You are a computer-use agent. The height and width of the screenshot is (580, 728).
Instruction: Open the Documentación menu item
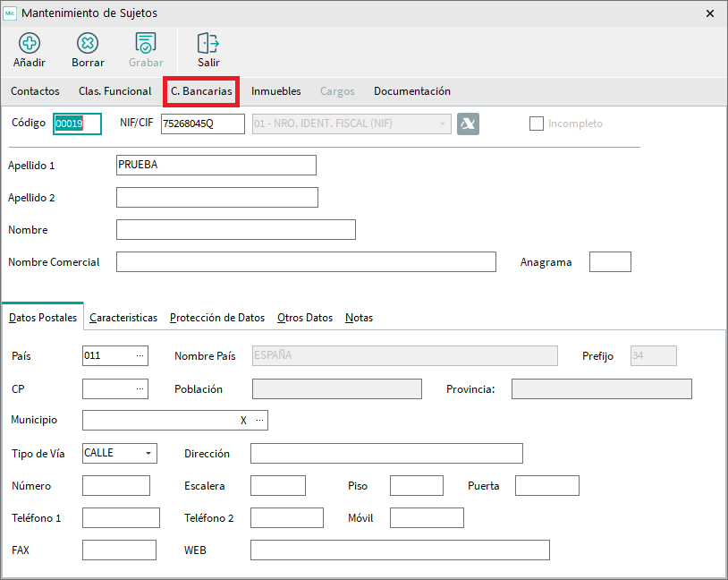412,91
